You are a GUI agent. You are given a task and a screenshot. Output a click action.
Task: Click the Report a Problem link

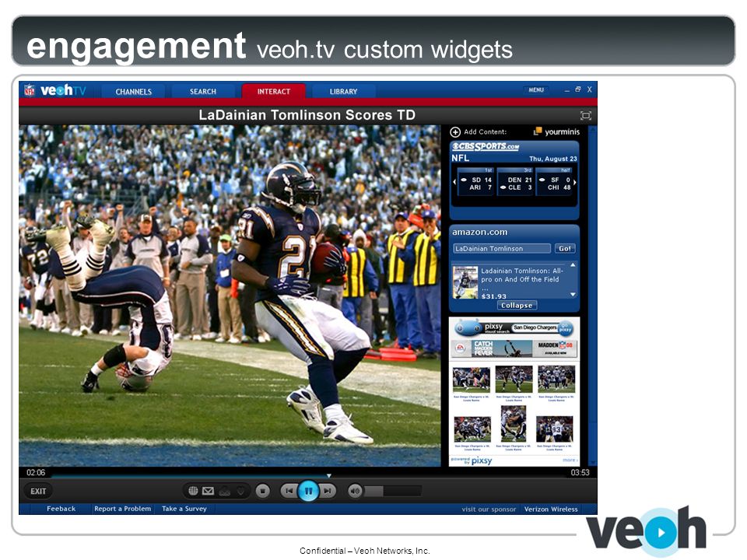122,509
